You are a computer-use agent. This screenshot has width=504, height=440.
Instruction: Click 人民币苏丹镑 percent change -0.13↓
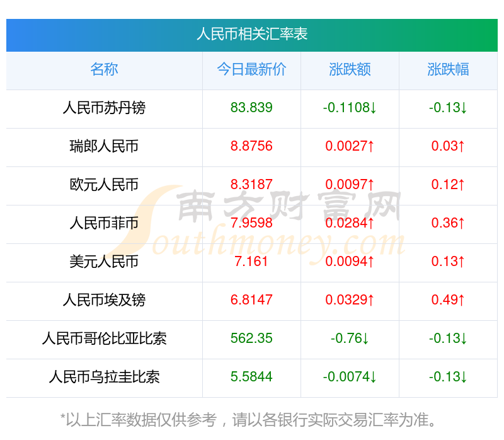[x=448, y=107]
